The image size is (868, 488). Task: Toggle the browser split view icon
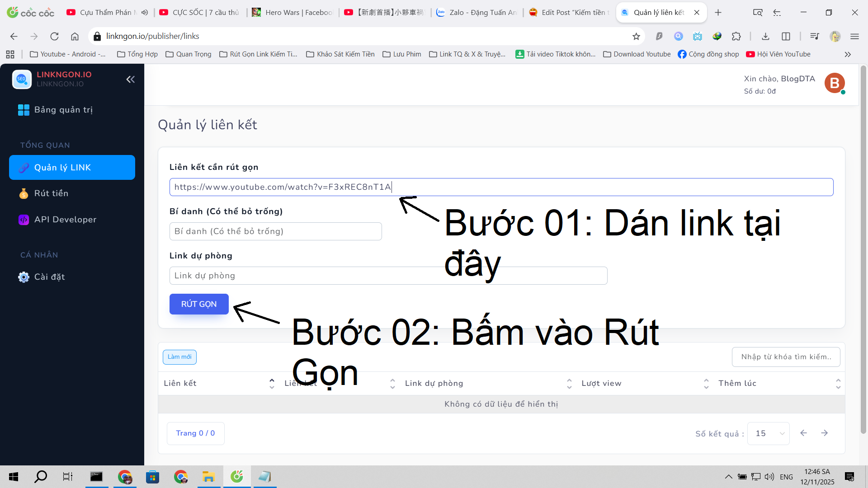[x=786, y=37]
